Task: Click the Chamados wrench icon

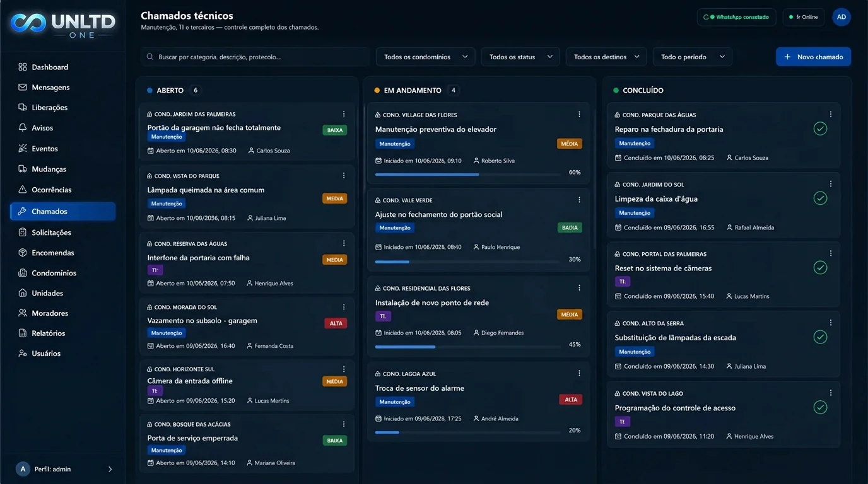Action: tap(23, 211)
